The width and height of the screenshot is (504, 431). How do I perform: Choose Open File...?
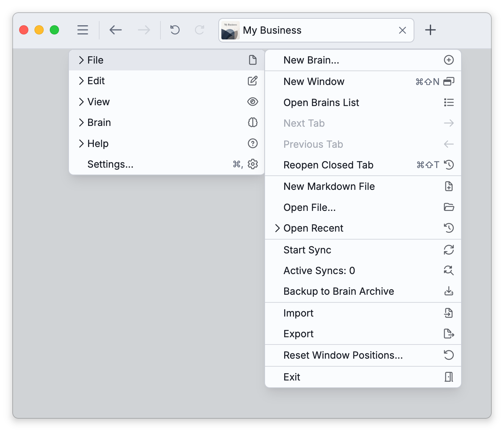363,207
